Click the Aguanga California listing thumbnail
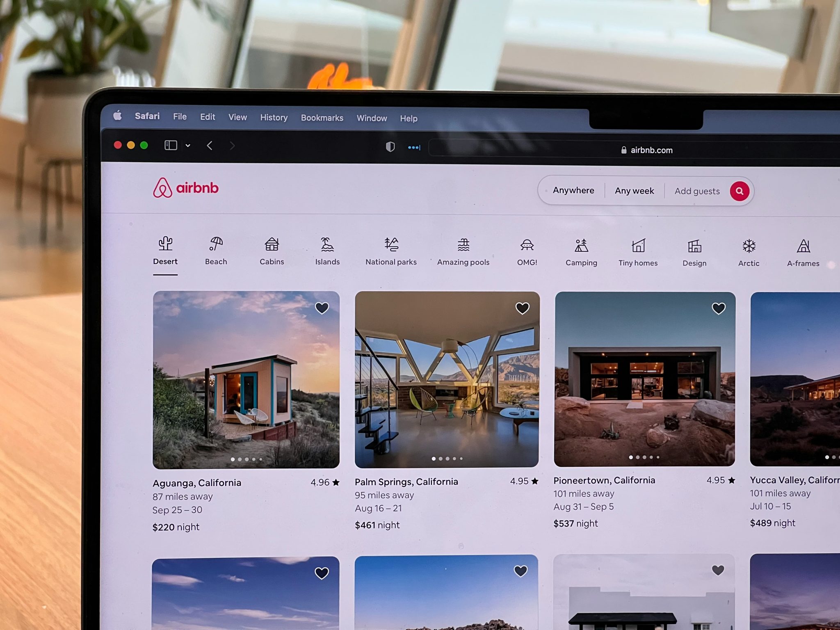Screen dimensions: 840x630 (x=245, y=378)
